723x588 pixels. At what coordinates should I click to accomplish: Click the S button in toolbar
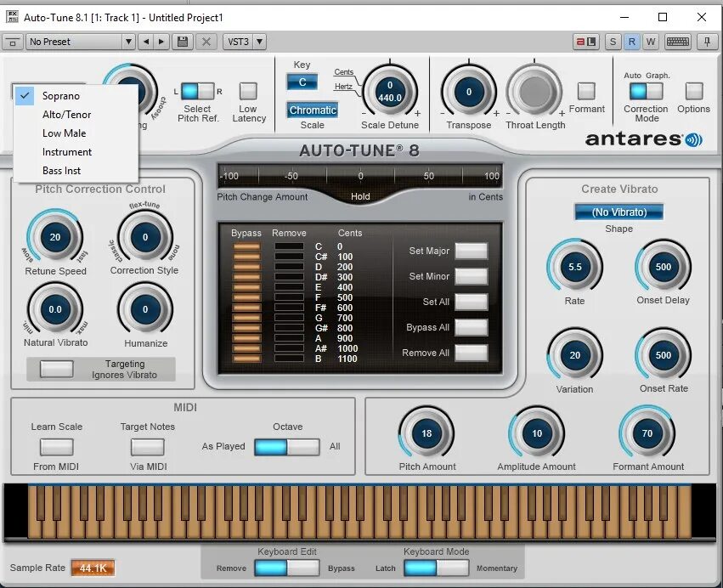613,42
